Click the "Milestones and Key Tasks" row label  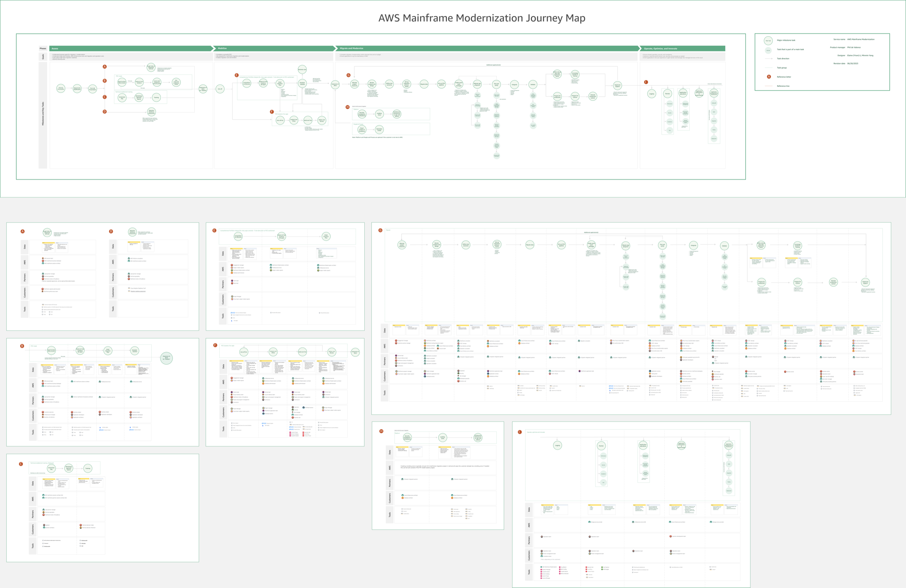[x=43, y=114]
